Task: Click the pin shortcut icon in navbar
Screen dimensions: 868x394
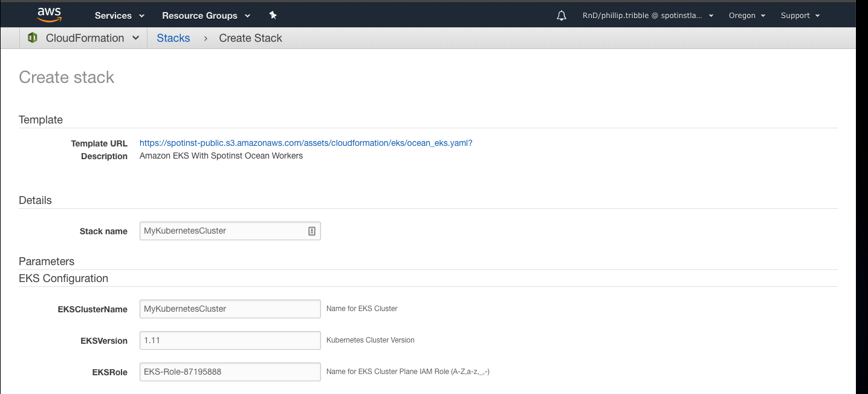Action: click(273, 15)
